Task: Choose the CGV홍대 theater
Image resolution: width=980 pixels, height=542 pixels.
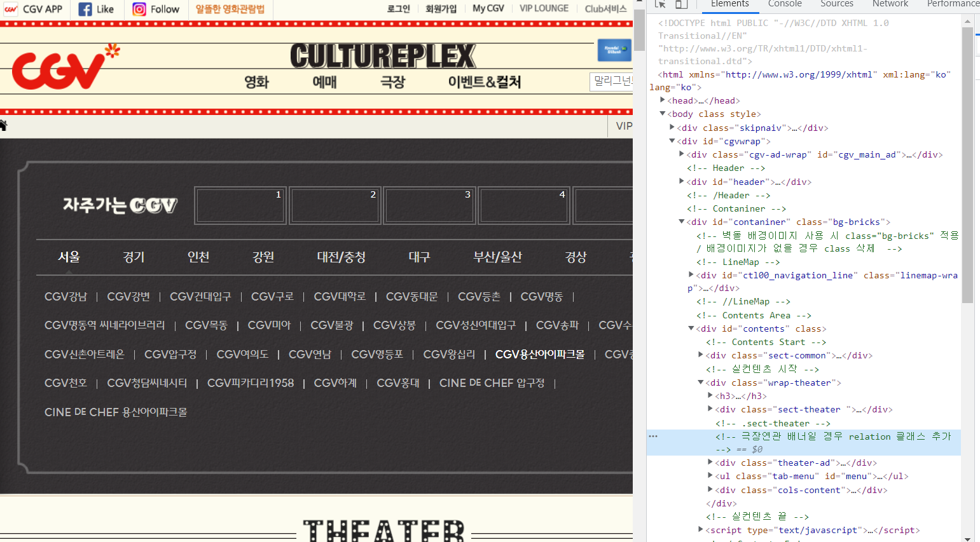Action: pos(398,383)
